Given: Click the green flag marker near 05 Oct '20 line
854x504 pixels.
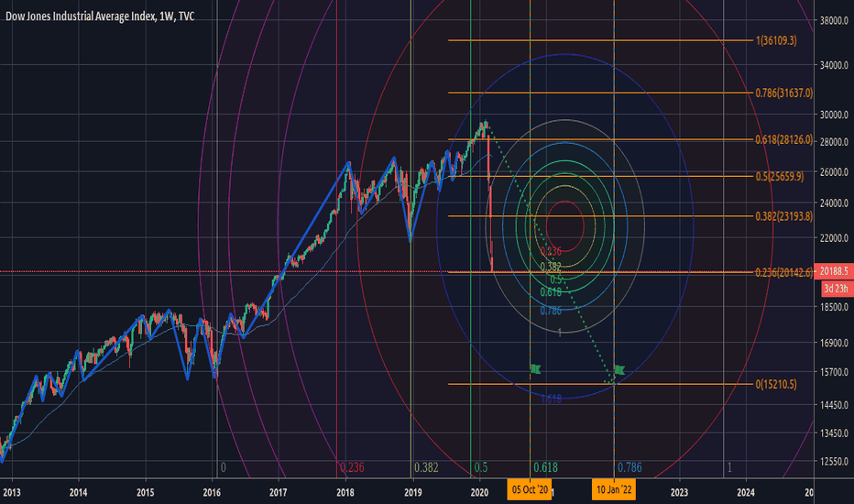Looking at the screenshot, I should (535, 369).
